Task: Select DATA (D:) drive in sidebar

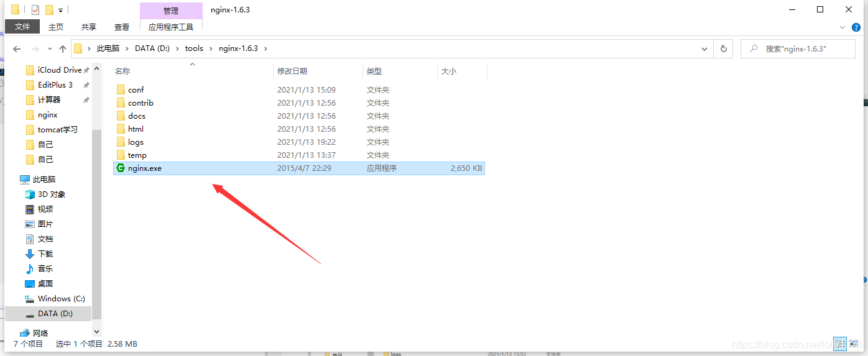Action: click(x=48, y=313)
